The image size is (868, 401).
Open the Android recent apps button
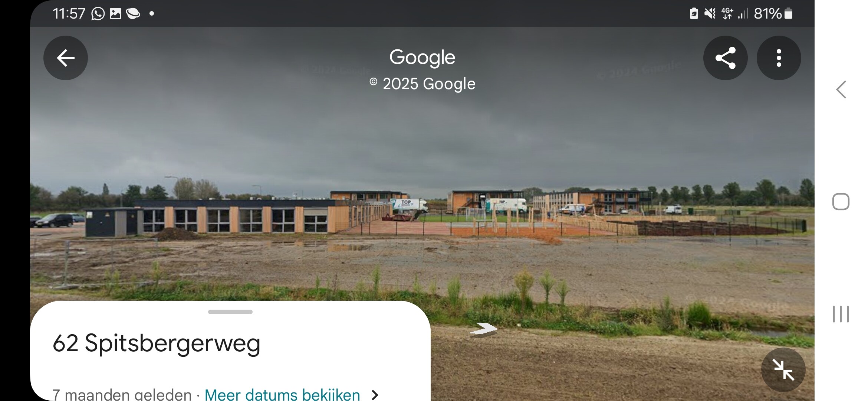[841, 314]
